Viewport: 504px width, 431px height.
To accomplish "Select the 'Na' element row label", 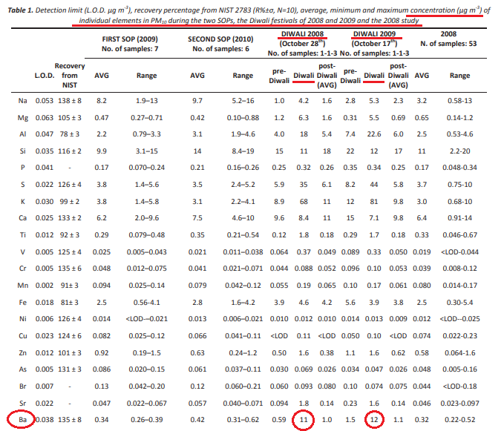I will (x=22, y=101).
